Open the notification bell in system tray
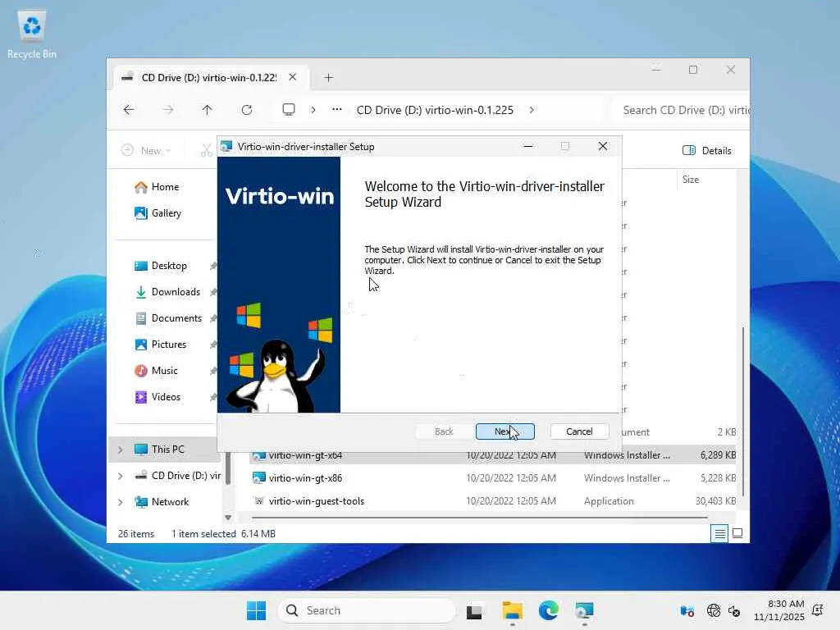 pyautogui.click(x=818, y=610)
